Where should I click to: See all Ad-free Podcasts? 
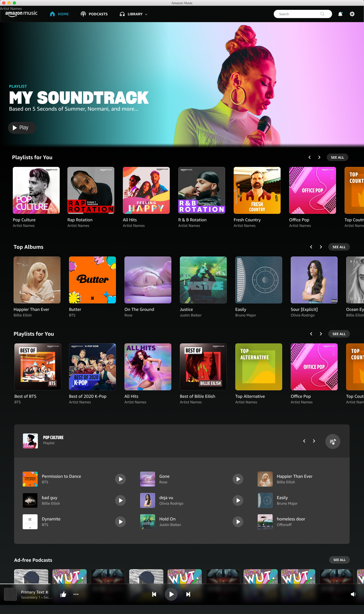tap(339, 560)
